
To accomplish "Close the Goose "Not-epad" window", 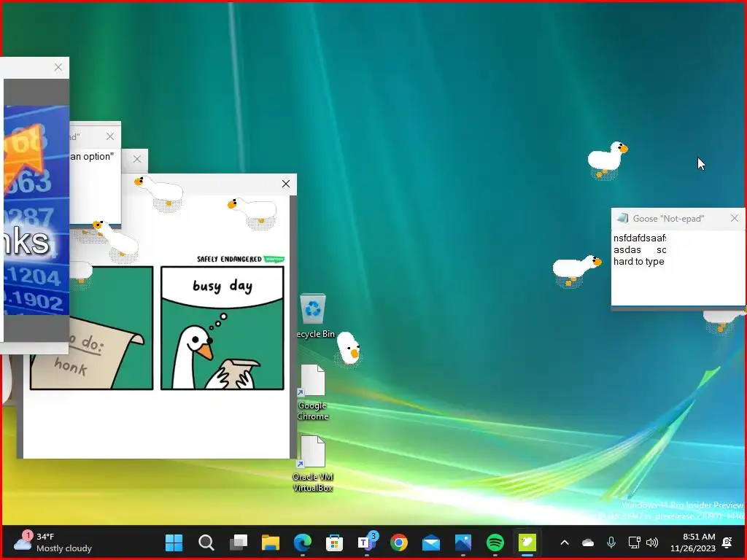I will tap(734, 218).
